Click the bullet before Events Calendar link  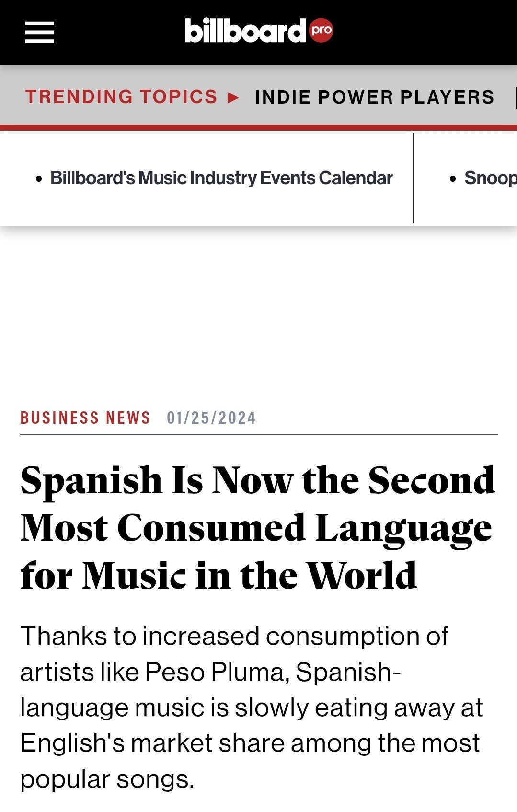tap(39, 179)
